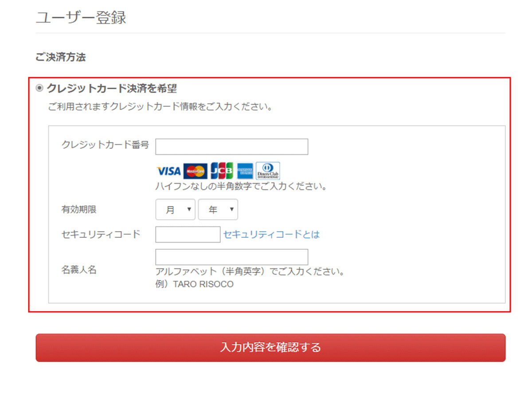Click the 例）TARO RISOCO example text
Image resolution: width=532 pixels, height=393 pixels.
[x=194, y=284]
